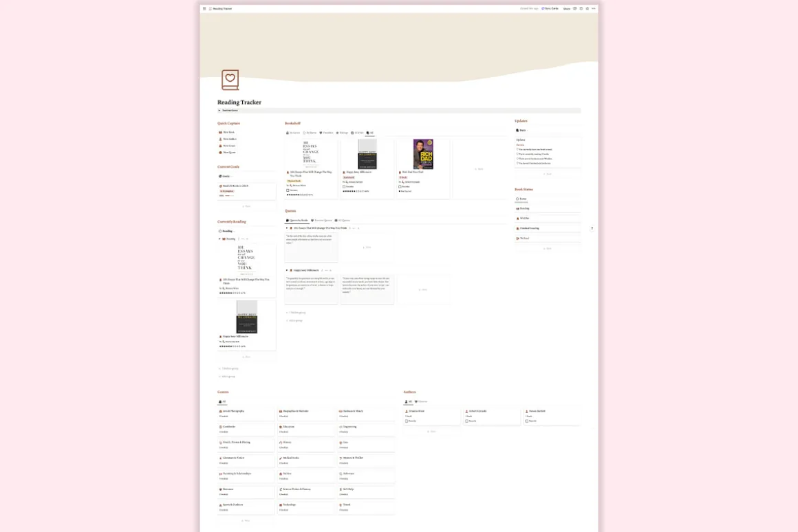Click the 101 Essays bookshelf rating progress bar
The height and width of the screenshot is (532, 798).
point(299,195)
